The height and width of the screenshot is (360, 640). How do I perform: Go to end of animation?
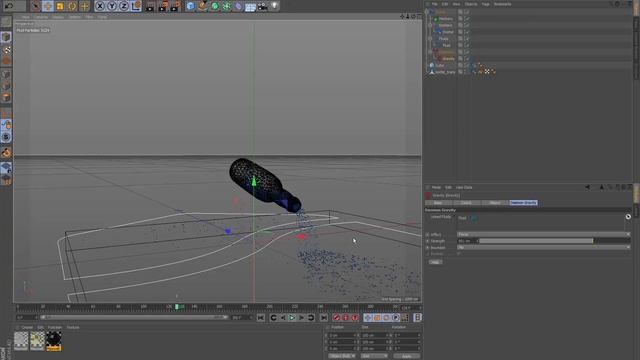tap(324, 318)
